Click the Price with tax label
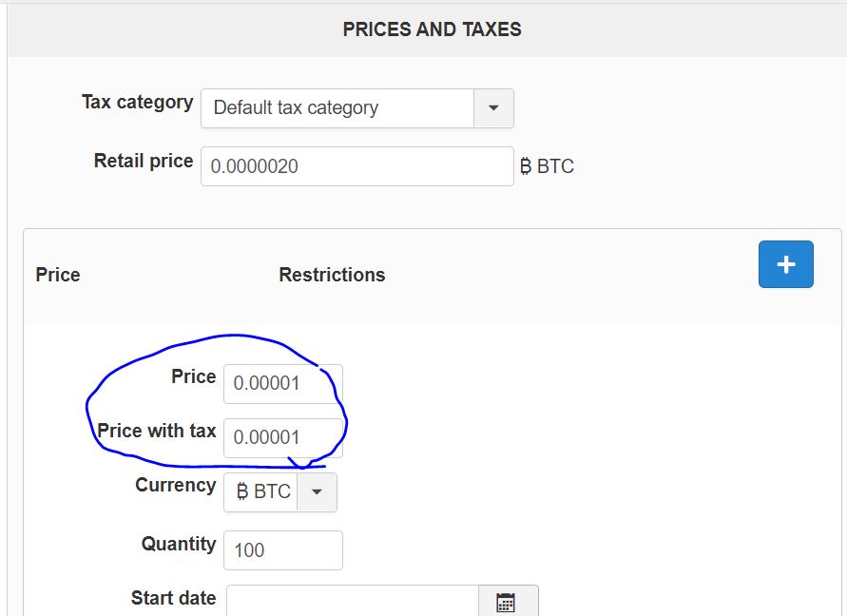 [157, 431]
